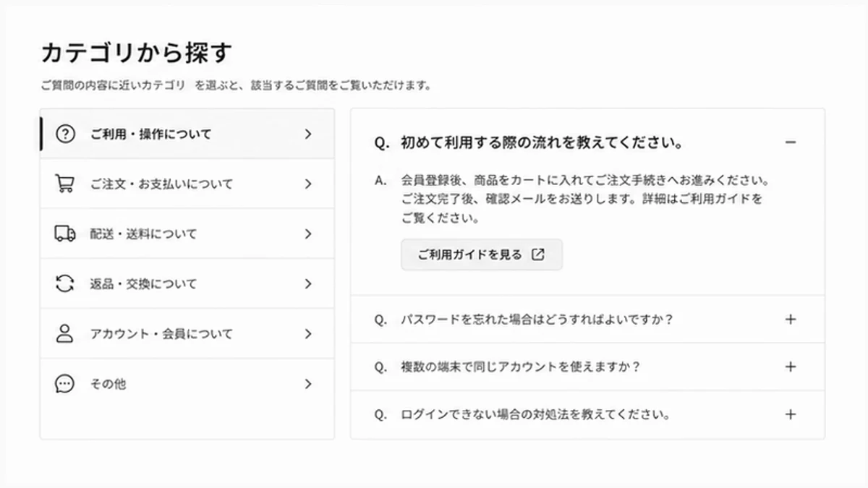Expand the 複数の端末 question with plus icon
Image resolution: width=868 pixels, height=488 pixels.
point(790,367)
